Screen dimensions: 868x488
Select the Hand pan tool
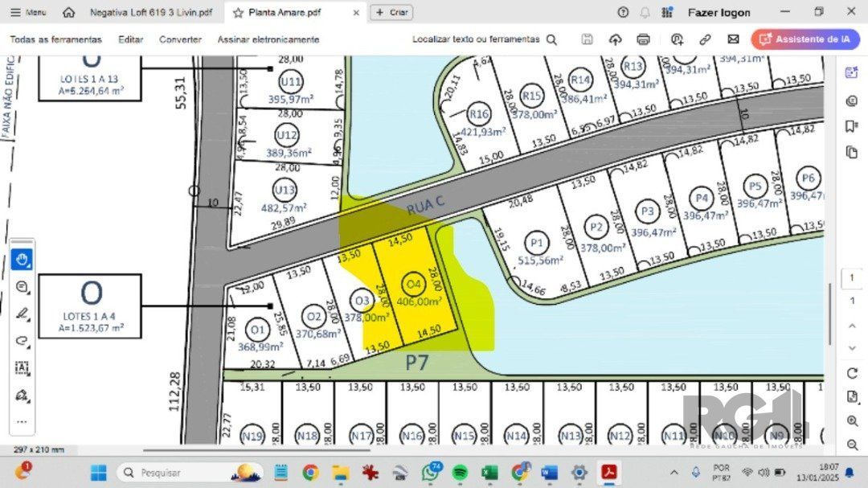22,260
